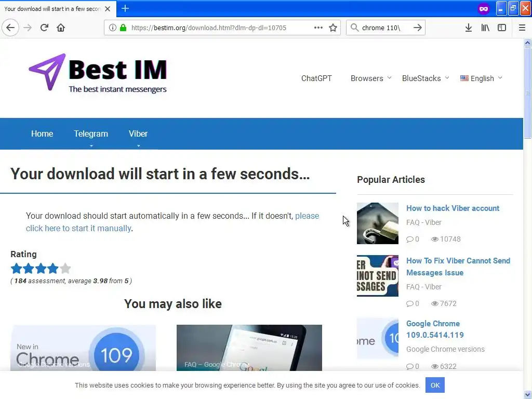Click 'please click here to start manually' link
Screen dimensions: 532x399
click(x=172, y=222)
